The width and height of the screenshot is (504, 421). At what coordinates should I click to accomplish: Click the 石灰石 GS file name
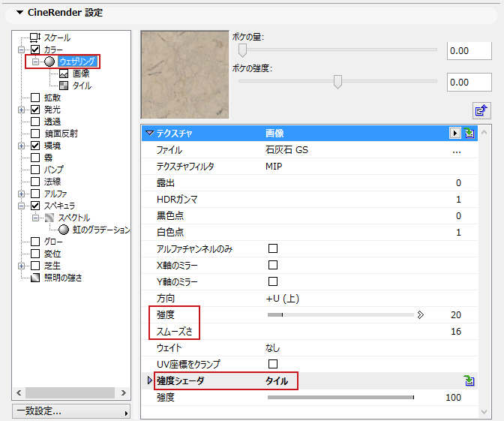(x=286, y=150)
